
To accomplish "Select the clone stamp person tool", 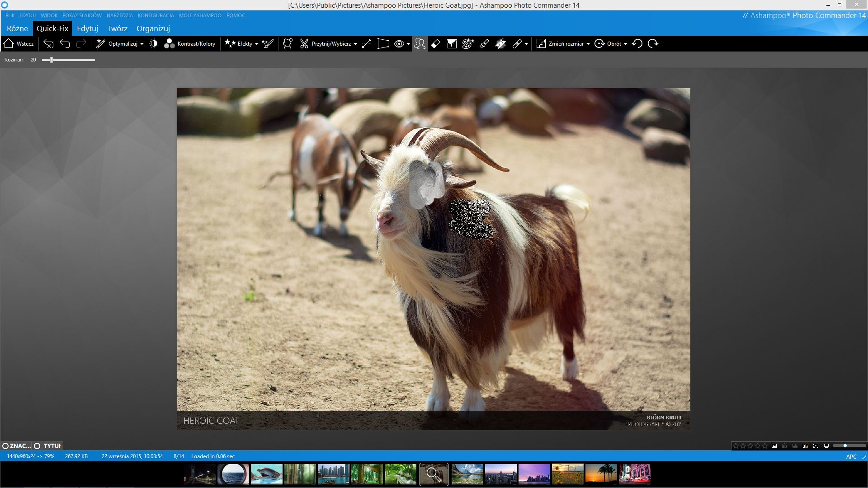I will tap(420, 44).
